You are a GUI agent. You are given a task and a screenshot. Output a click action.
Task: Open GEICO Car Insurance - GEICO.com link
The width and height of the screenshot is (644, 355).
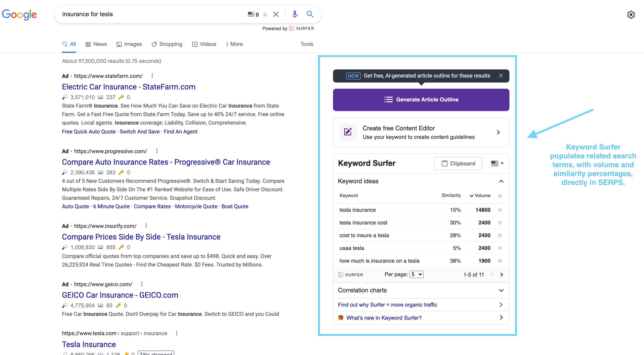click(120, 295)
